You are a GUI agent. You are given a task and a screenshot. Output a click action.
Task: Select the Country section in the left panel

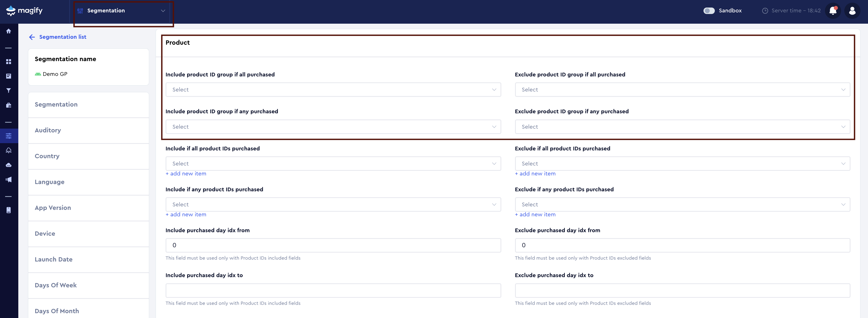47,156
